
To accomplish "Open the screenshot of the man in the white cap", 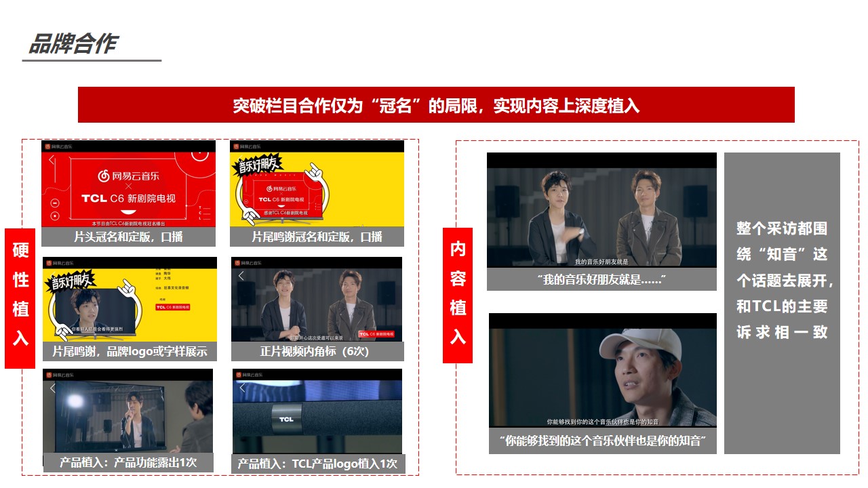I will pyautogui.click(x=603, y=370).
